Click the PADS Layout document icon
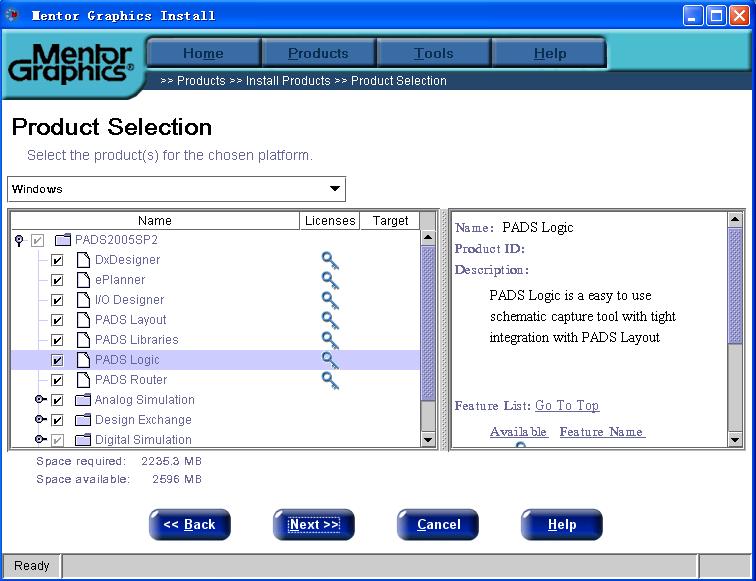 [x=83, y=320]
